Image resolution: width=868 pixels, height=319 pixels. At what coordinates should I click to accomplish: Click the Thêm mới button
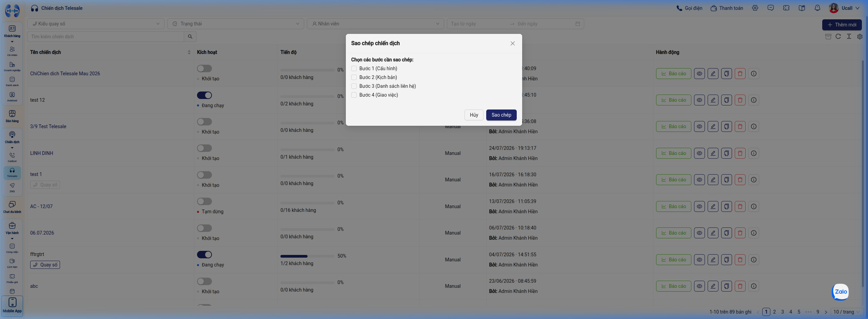[x=842, y=25]
